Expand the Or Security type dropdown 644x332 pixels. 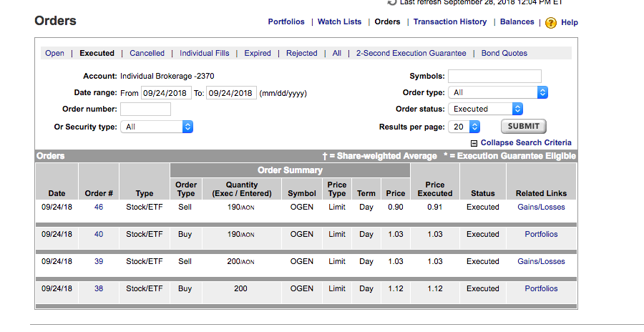(x=157, y=127)
